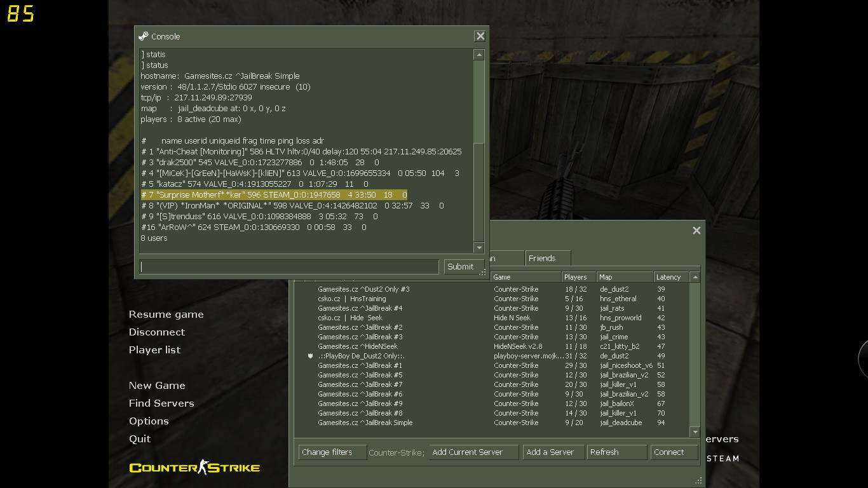This screenshot has height=488, width=868.
Task: Click Add a Server button
Action: click(x=553, y=452)
